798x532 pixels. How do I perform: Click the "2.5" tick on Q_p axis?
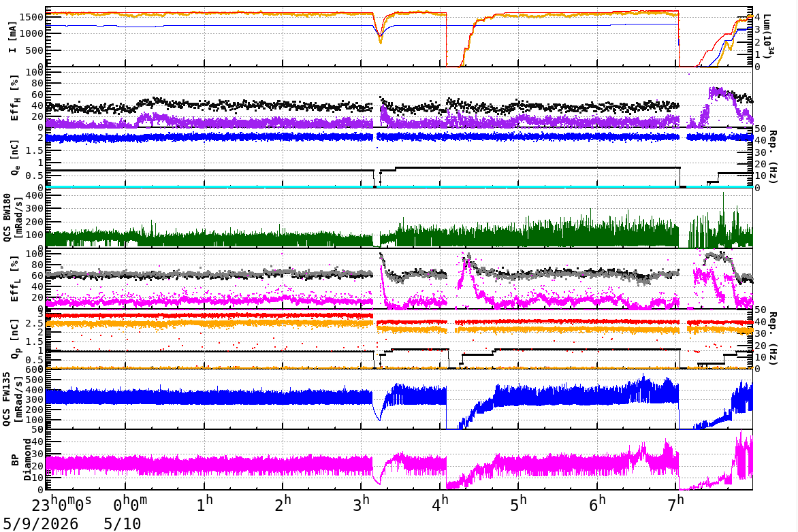click(x=35, y=323)
